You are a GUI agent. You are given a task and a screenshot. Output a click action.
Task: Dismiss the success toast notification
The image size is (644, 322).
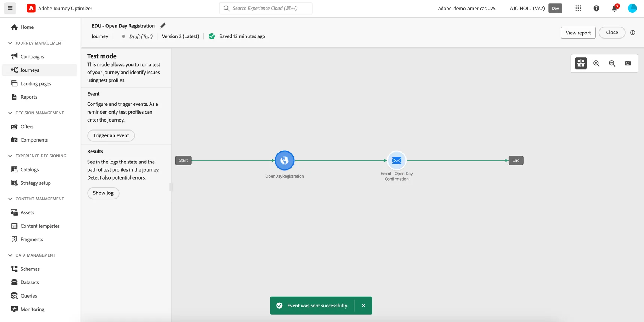pyautogui.click(x=363, y=306)
